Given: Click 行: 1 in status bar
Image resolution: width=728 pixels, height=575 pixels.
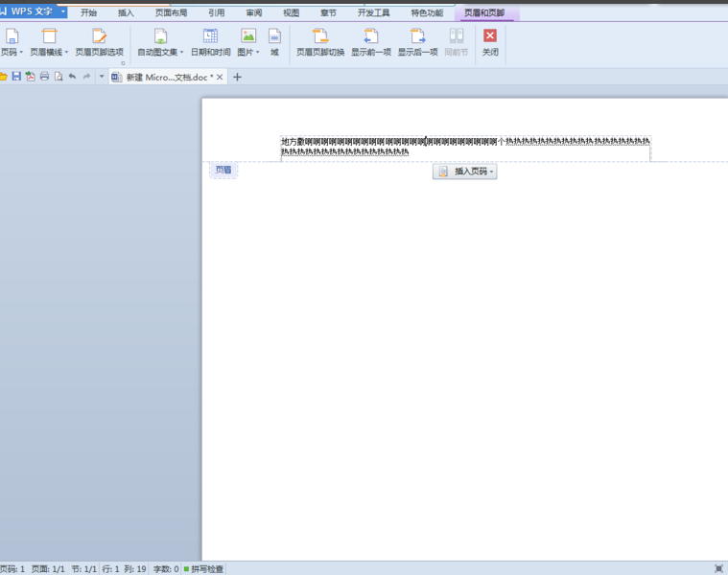Looking at the screenshot, I should (110, 569).
